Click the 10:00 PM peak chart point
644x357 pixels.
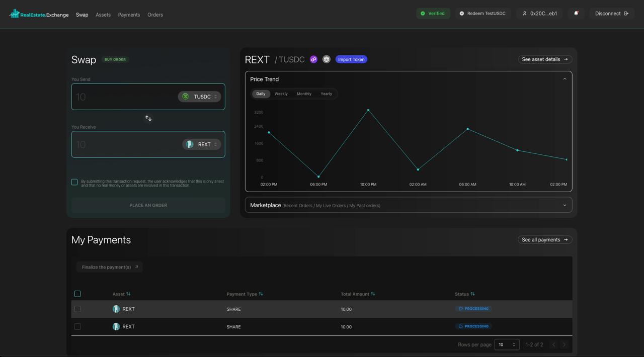368,110
